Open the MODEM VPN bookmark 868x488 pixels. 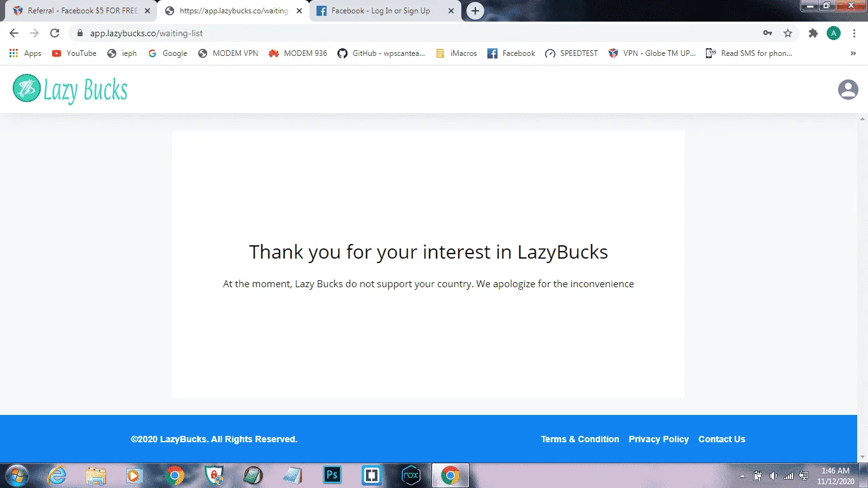point(228,53)
